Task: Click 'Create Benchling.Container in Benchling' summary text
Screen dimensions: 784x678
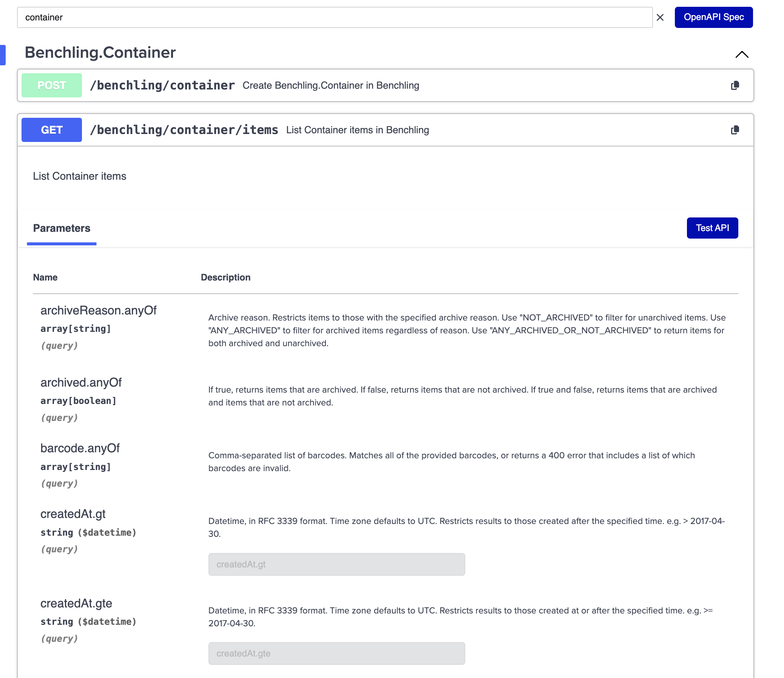Action: coord(331,86)
